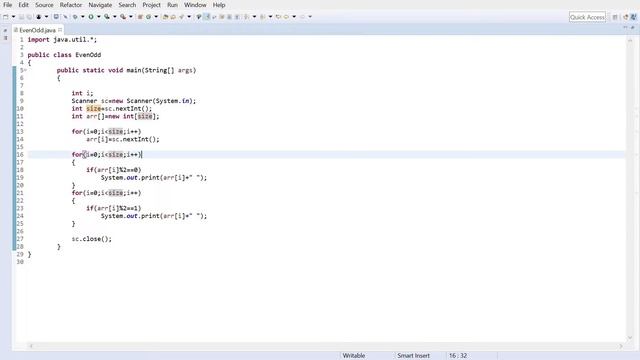Click the vertical scrollbar down arrow
The image size is (640, 360).
(630, 338)
